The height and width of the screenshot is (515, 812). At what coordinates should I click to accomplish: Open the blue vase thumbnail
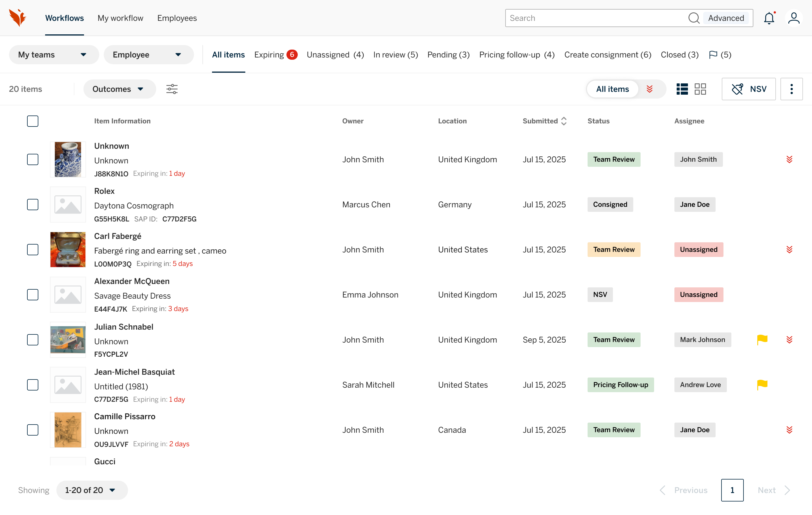pyautogui.click(x=68, y=159)
